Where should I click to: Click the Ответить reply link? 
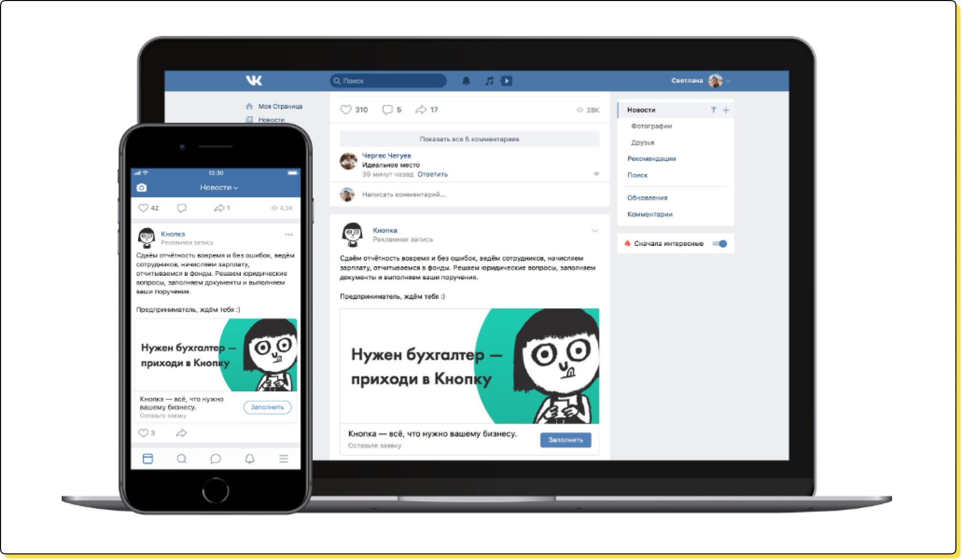(432, 175)
